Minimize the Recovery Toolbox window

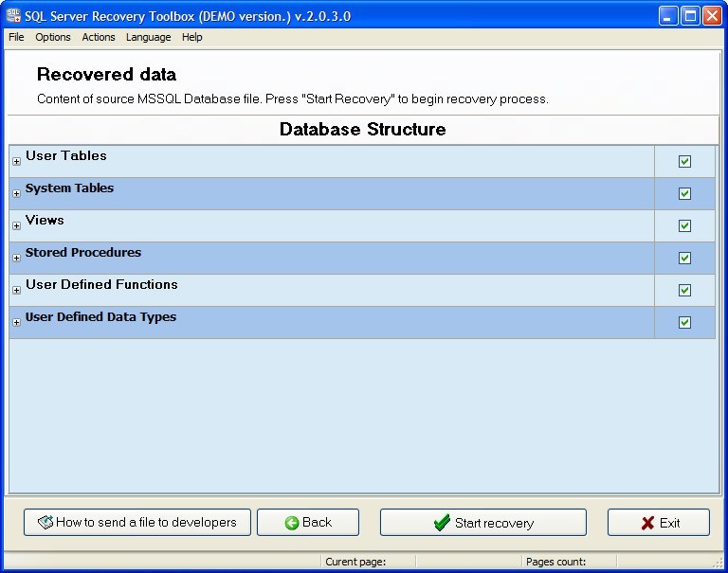click(668, 16)
